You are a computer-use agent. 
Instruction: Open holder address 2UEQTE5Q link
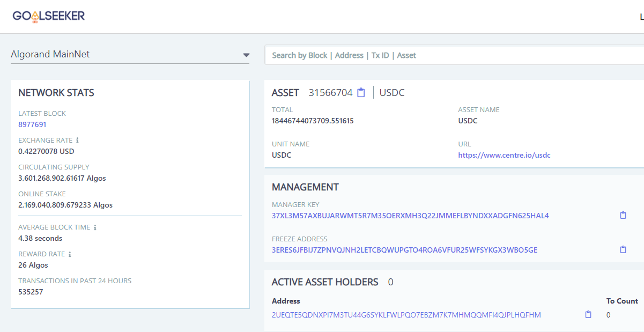[406, 315]
